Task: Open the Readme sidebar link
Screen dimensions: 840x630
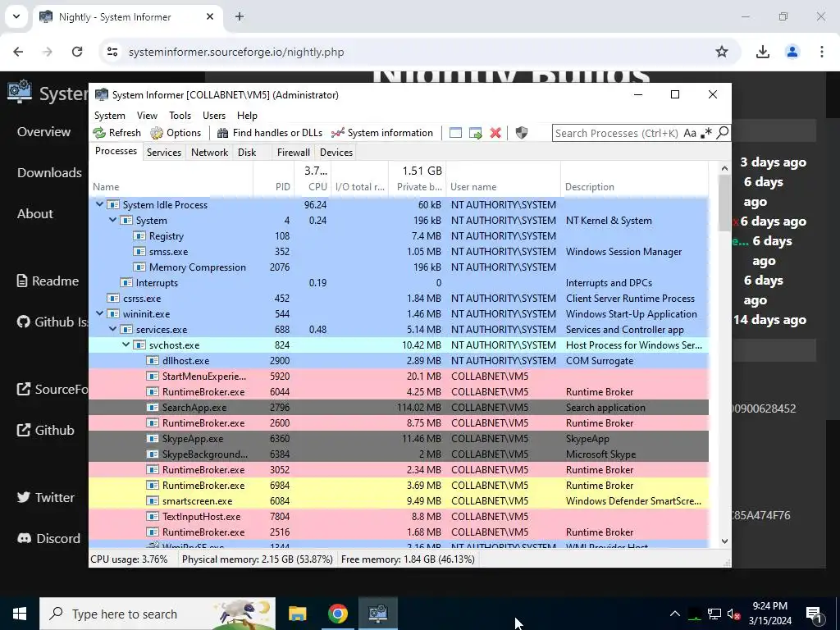Action: [x=48, y=281]
